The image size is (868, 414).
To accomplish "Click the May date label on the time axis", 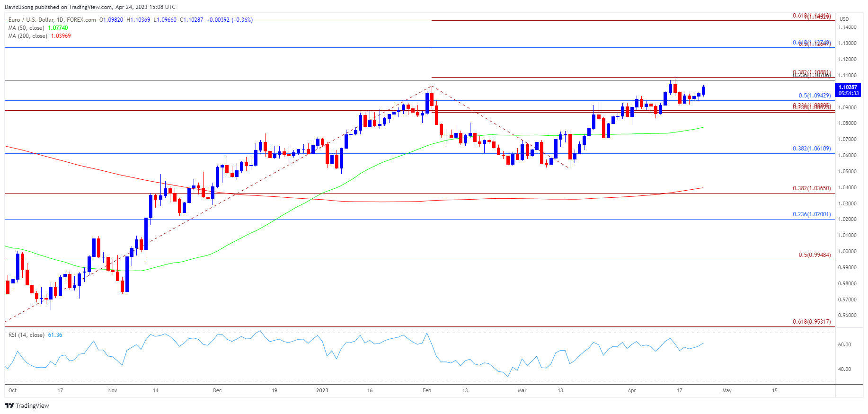I will click(727, 390).
